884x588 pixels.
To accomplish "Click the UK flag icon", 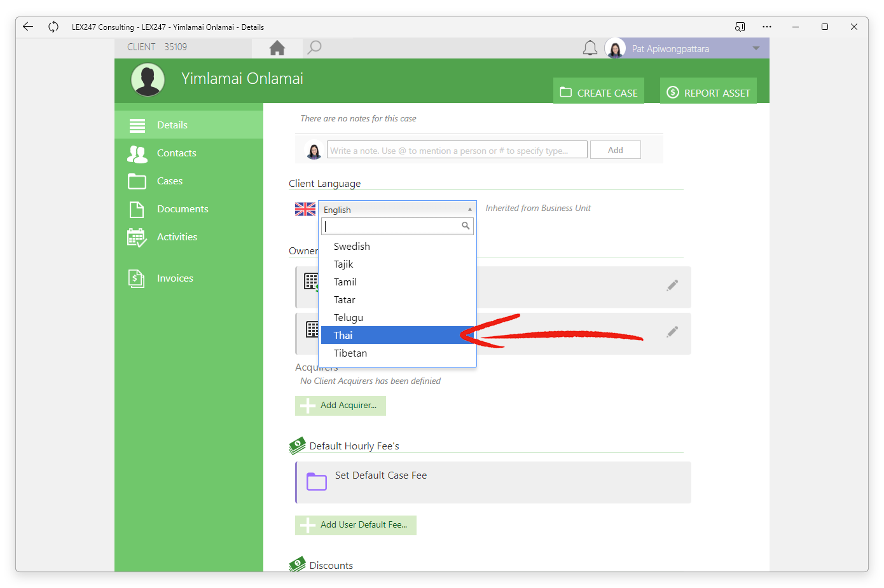I will (305, 209).
